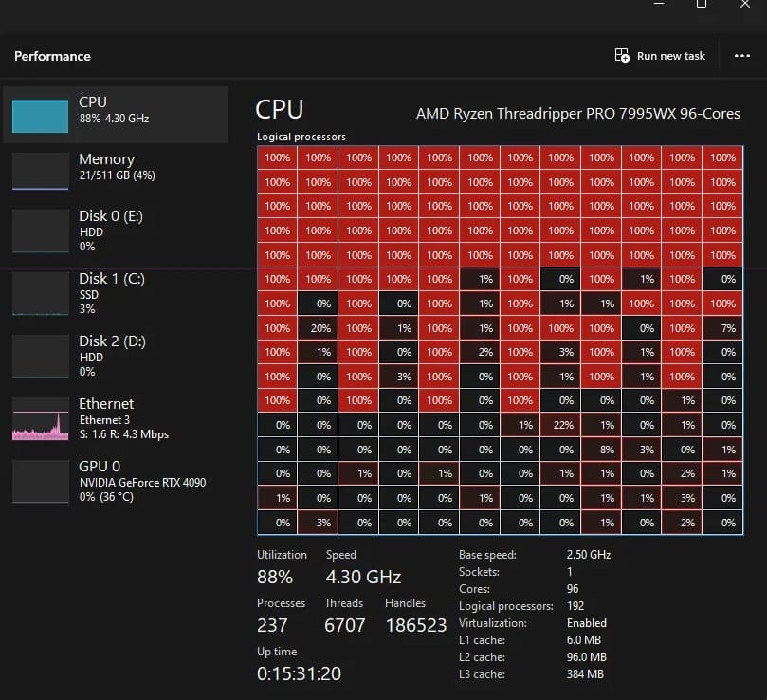The image size is (767, 700).
Task: Click the Handles count 186523
Action: tap(416, 625)
